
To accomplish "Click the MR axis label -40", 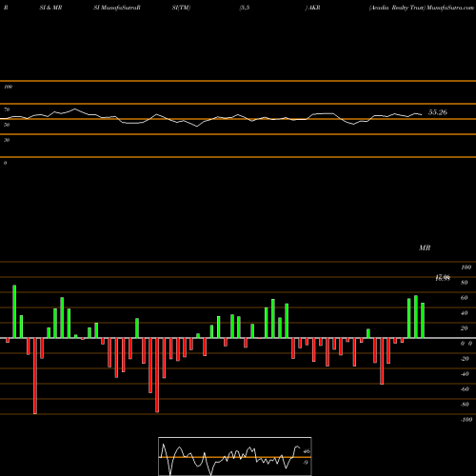I will click(x=465, y=374).
